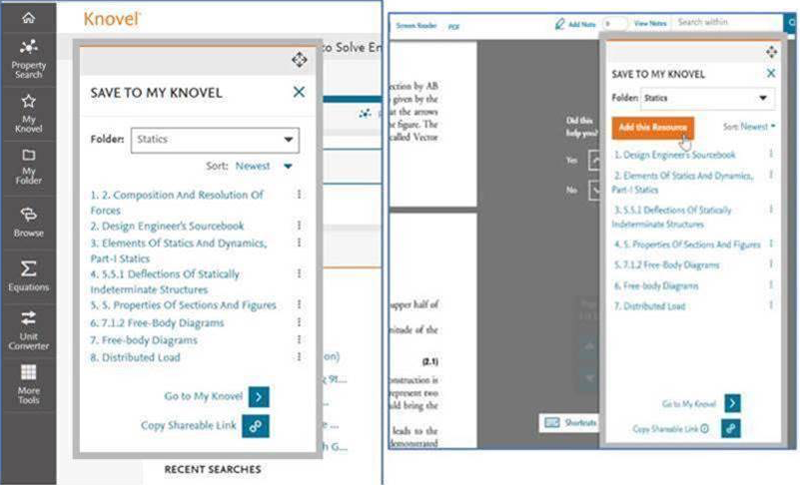Switch to Screen Reader view
This screenshot has height=485, width=800.
coord(415,22)
